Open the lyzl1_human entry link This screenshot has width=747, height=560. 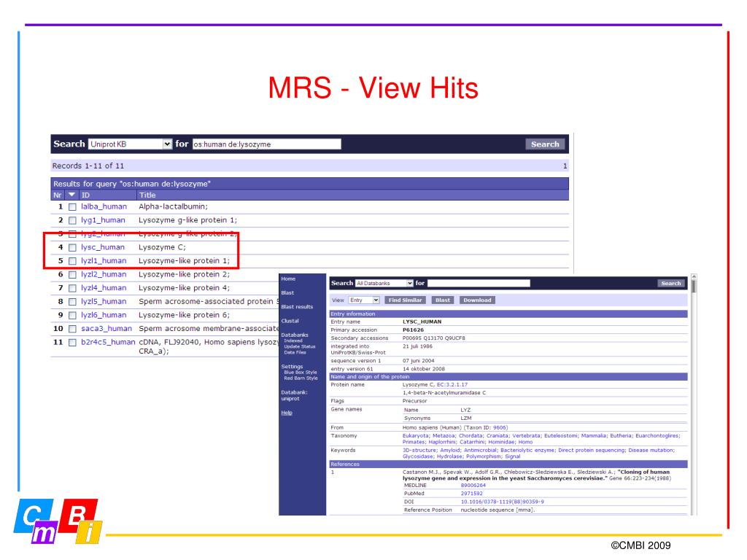click(x=104, y=260)
